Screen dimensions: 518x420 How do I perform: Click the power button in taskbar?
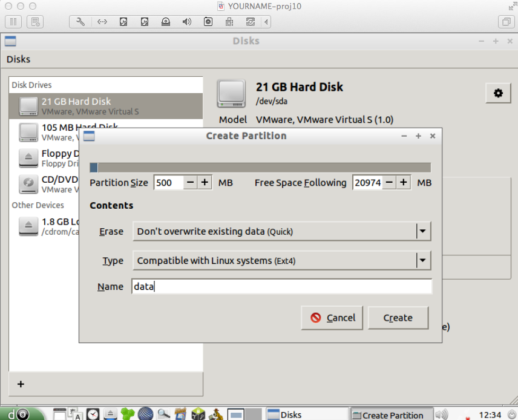511,415
